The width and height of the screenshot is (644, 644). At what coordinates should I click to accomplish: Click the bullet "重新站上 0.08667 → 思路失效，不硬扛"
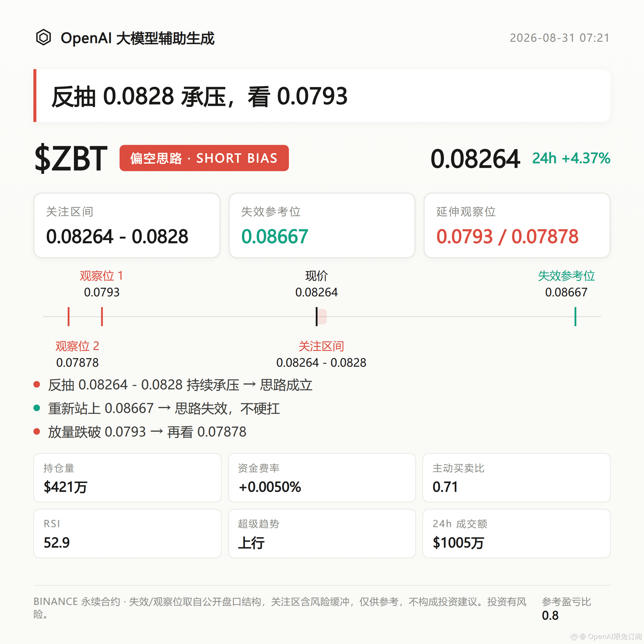[x=157, y=408]
